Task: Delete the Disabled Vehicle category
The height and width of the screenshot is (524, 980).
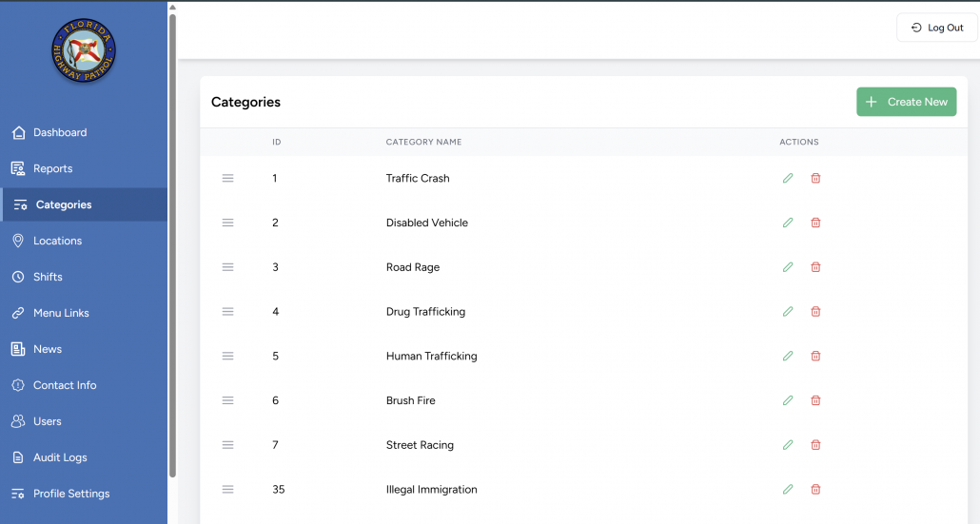Action: (x=815, y=223)
